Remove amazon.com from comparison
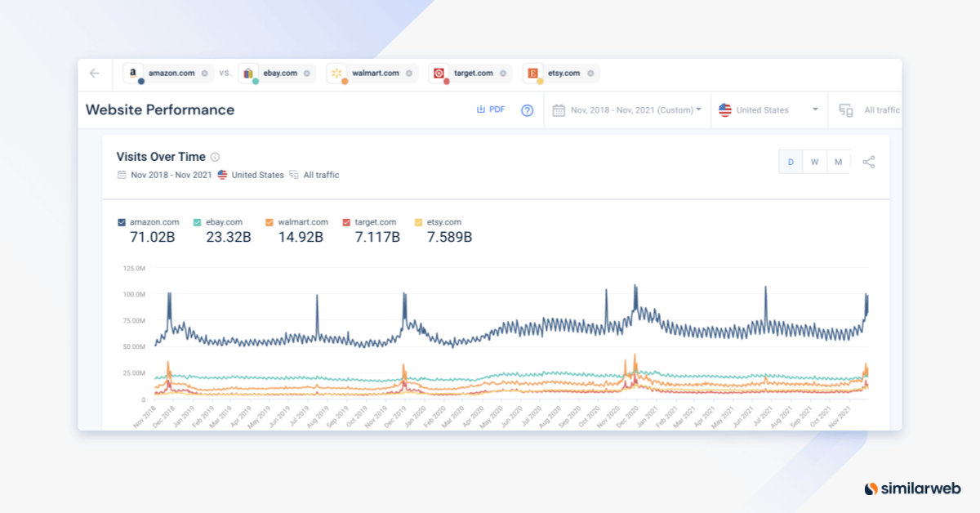This screenshot has width=980, height=513. (x=204, y=74)
